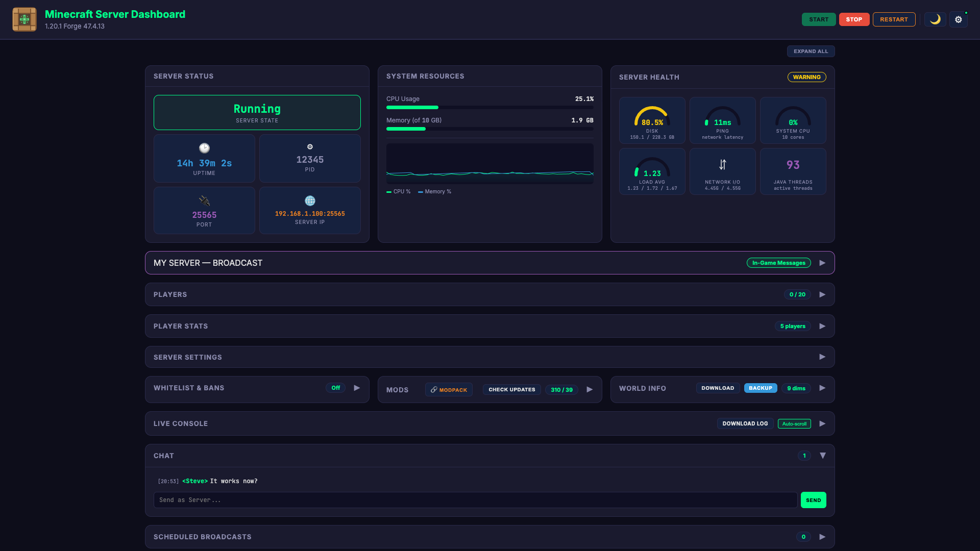Click the uptime clock icon
This screenshot has height=551, width=980.
click(204, 148)
